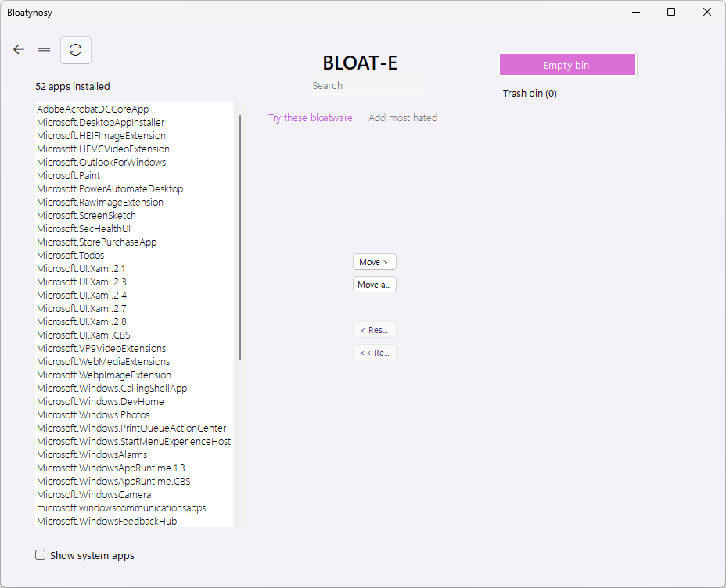The height and width of the screenshot is (588, 726).
Task: Select Microsoft.RawImageExtension entry
Action: [x=135, y=203]
